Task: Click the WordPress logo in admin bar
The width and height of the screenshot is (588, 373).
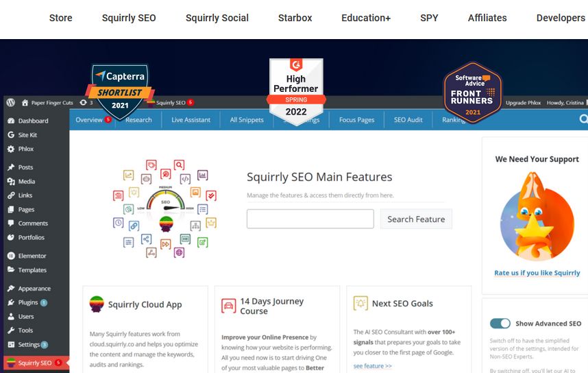Action: pyautogui.click(x=10, y=102)
